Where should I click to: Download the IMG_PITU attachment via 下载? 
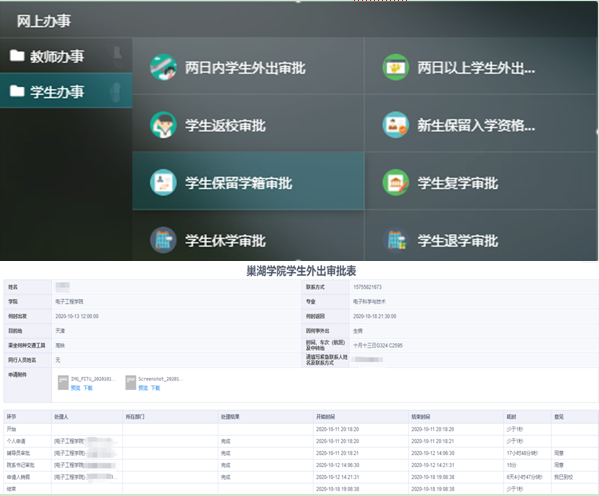pyautogui.click(x=88, y=388)
